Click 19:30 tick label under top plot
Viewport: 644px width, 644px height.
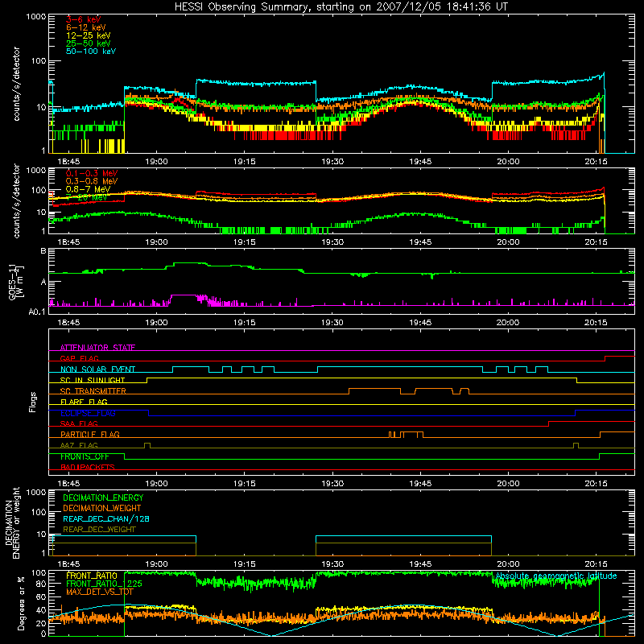coord(332,162)
